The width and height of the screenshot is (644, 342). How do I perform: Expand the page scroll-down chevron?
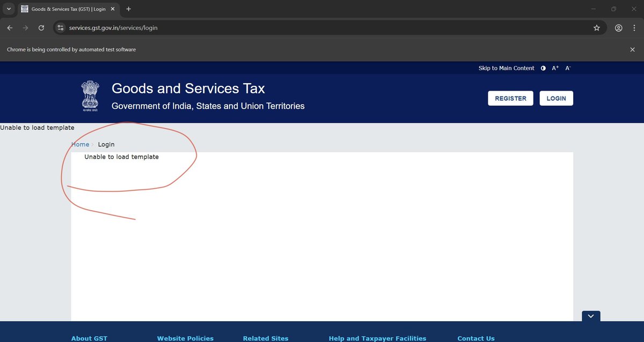click(590, 316)
